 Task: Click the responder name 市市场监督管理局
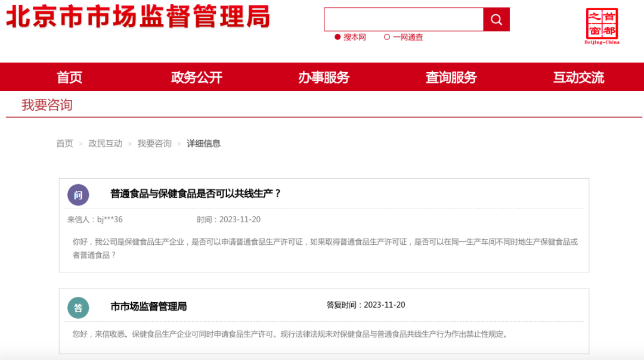pos(148,306)
